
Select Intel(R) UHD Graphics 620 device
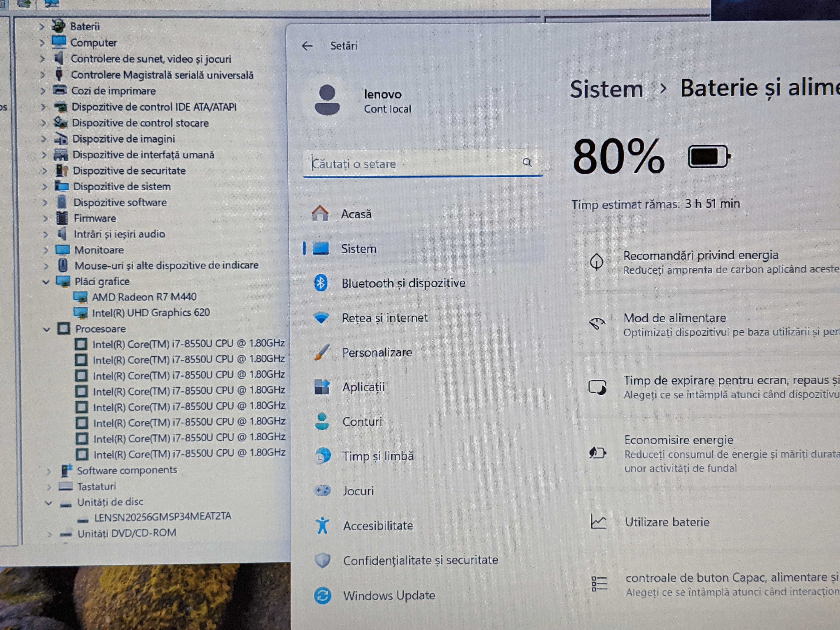tap(151, 312)
